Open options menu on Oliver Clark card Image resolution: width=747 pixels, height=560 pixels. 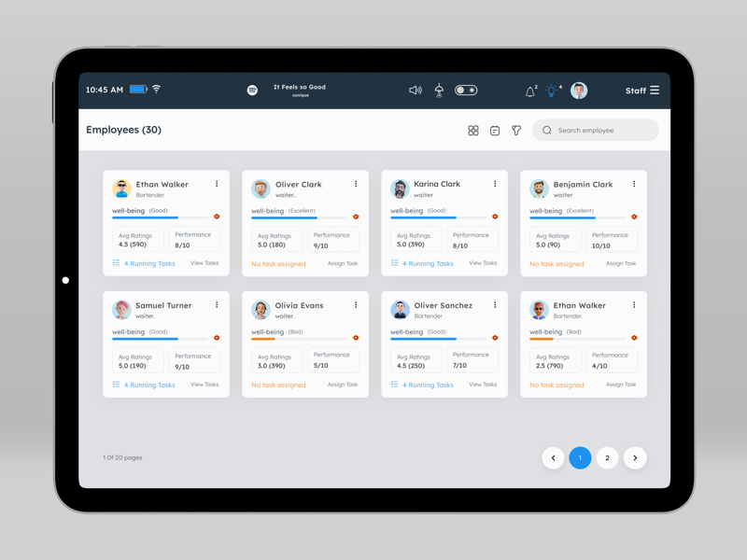click(x=356, y=184)
